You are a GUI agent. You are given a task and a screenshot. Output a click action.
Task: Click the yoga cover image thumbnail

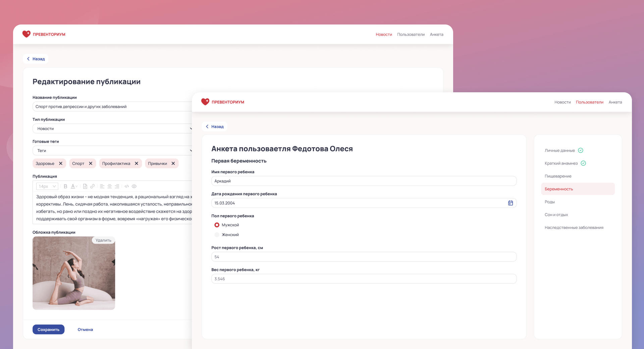coord(74,273)
